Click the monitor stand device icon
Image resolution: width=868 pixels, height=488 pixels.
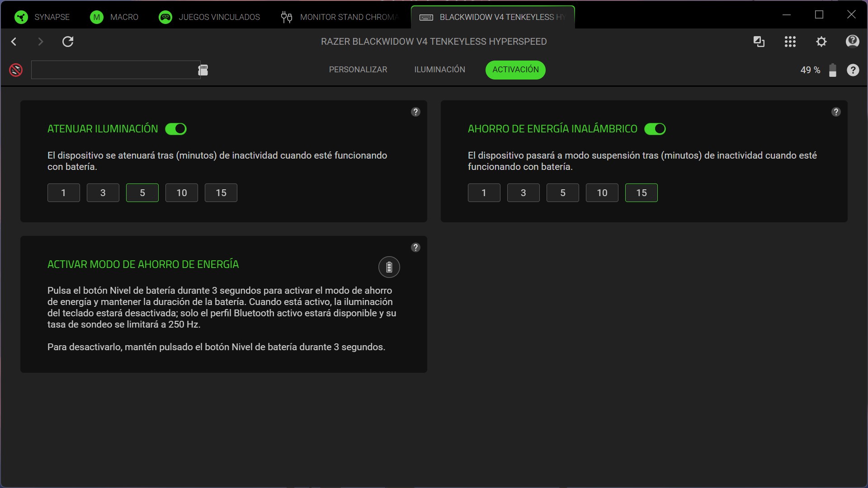[287, 17]
